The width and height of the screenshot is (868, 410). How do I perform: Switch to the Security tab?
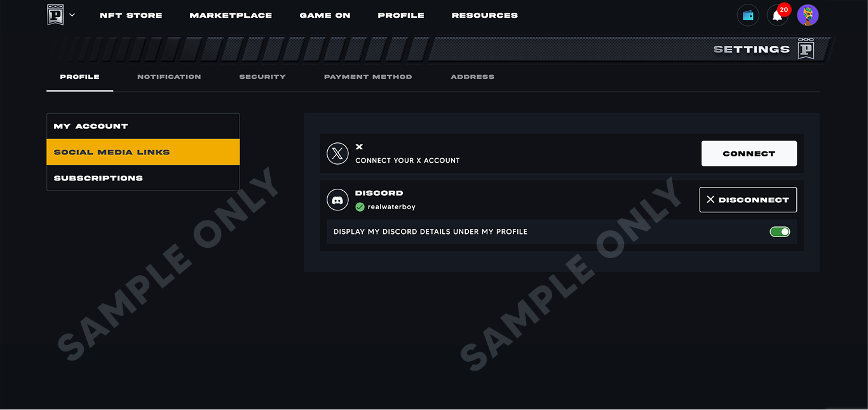click(x=262, y=77)
